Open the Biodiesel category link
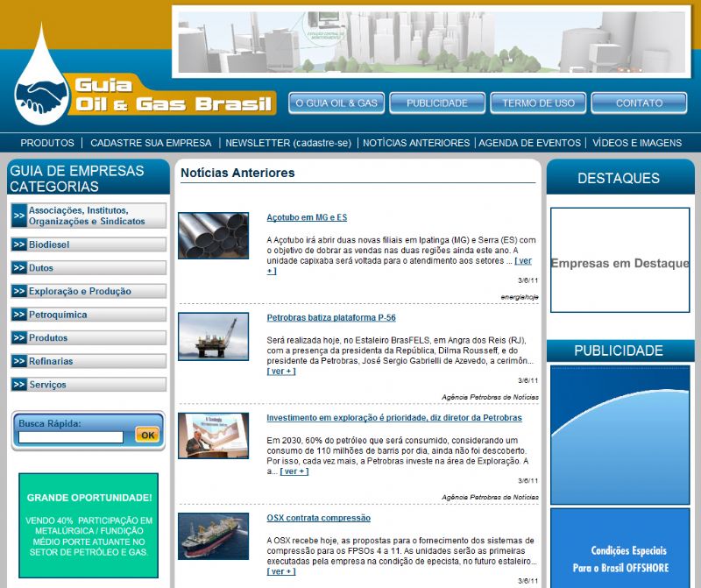701x588 pixels. coord(89,244)
